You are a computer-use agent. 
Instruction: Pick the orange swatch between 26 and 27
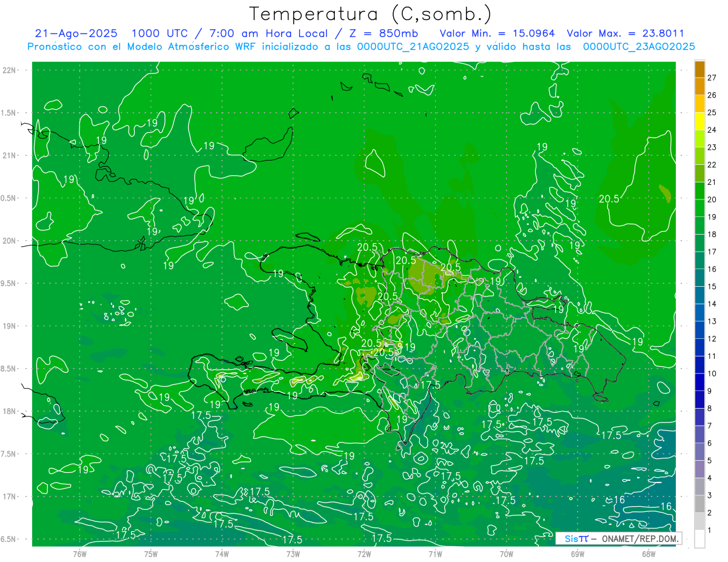(x=699, y=87)
